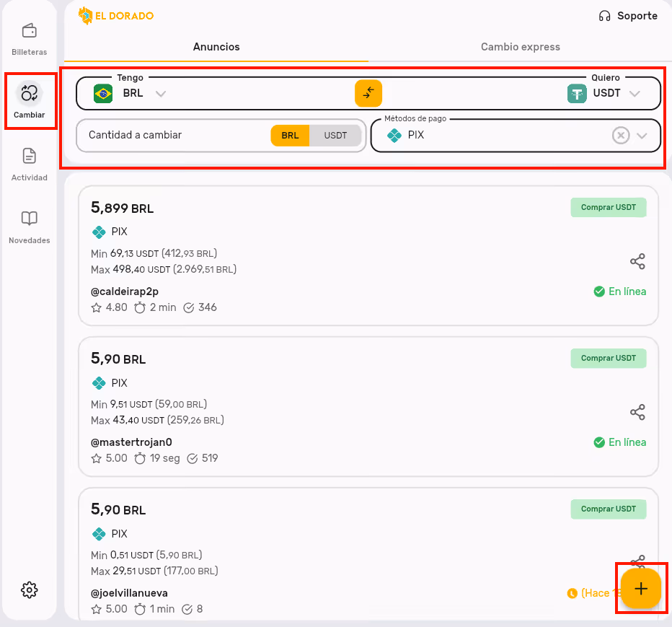Open @mastertrojan0 profile
This screenshot has width=672, height=627.
[x=131, y=442]
